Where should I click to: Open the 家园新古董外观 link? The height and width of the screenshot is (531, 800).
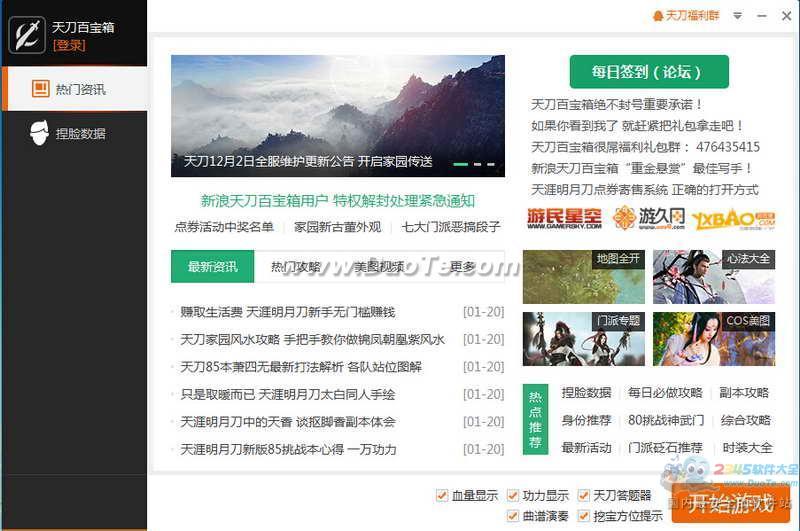point(337,226)
